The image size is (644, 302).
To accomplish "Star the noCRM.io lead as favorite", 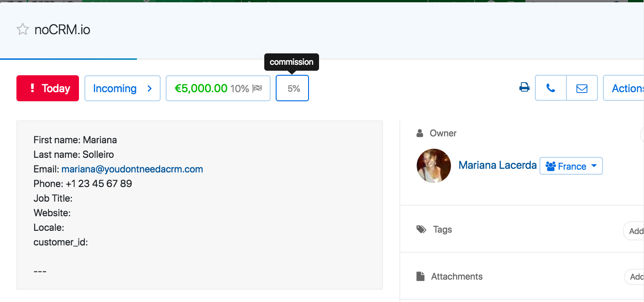I will 22,30.
